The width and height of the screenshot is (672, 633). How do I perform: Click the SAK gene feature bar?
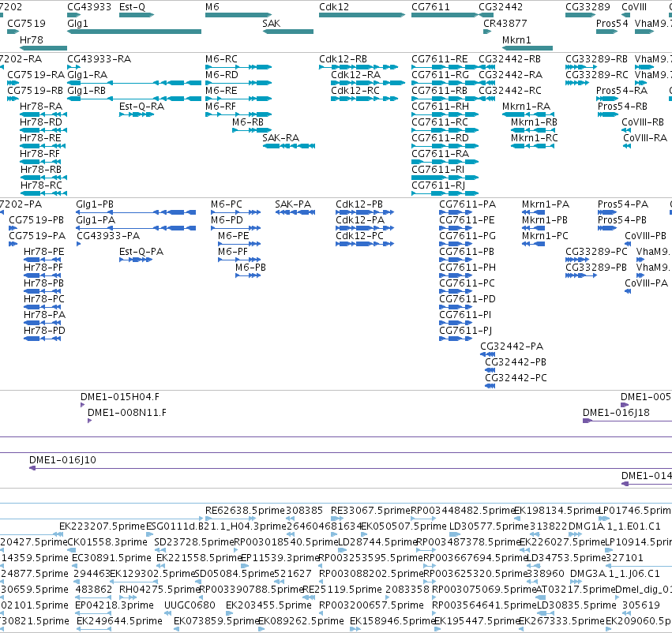point(288,32)
